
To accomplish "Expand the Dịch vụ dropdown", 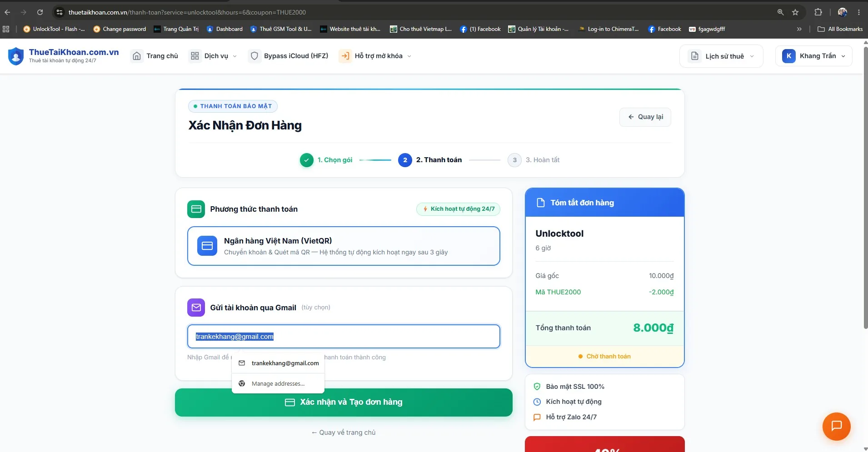I will (214, 56).
